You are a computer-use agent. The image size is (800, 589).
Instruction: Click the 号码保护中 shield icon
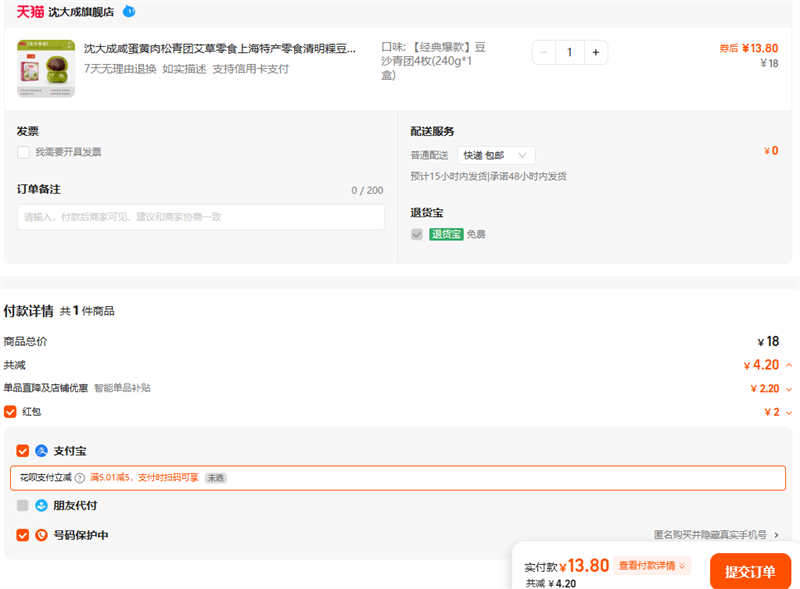click(x=42, y=535)
